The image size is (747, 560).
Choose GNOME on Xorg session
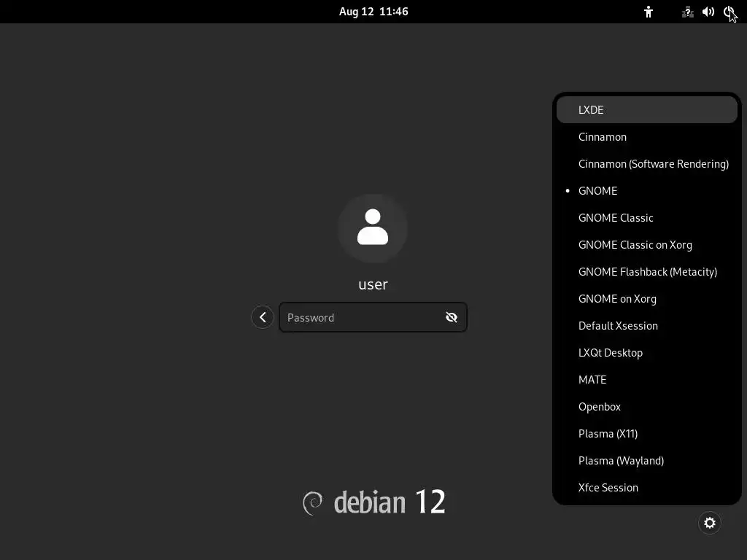click(646, 299)
